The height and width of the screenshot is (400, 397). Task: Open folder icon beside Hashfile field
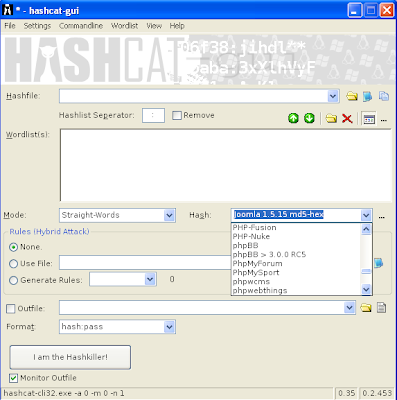click(352, 96)
